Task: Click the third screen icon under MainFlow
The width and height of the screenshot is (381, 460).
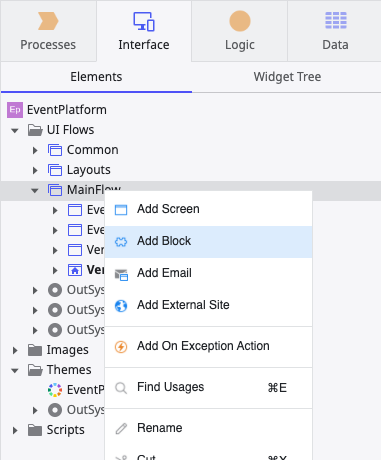Action: [x=75, y=250]
